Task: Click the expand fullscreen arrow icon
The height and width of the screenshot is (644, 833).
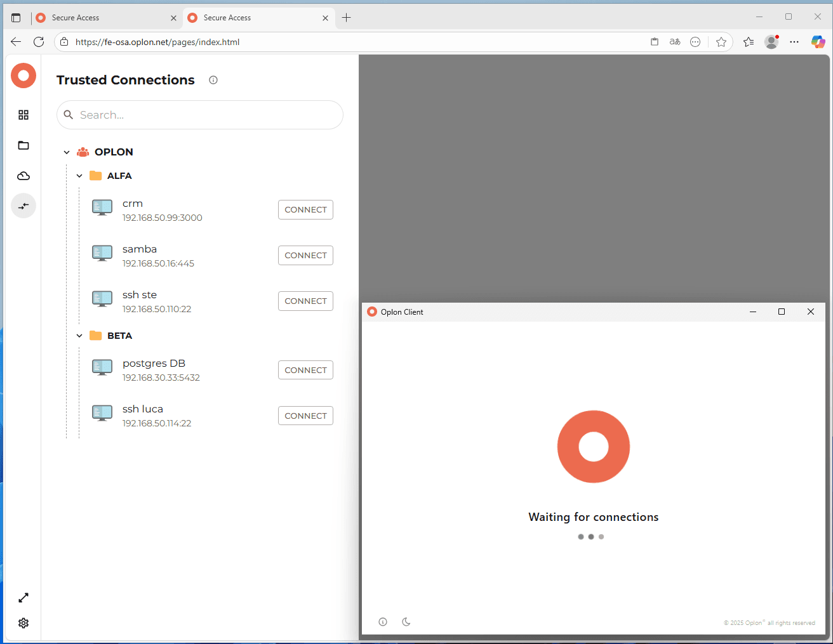Action: point(23,598)
